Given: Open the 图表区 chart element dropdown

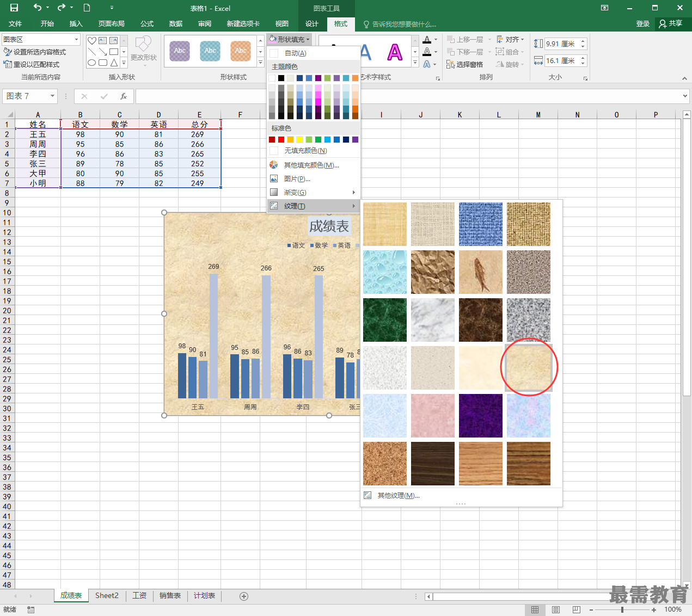Looking at the screenshot, I should click(x=76, y=39).
